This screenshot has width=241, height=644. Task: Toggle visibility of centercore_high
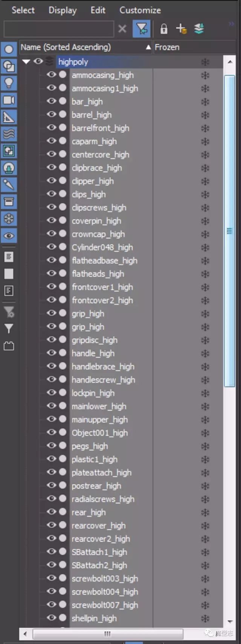point(52,154)
